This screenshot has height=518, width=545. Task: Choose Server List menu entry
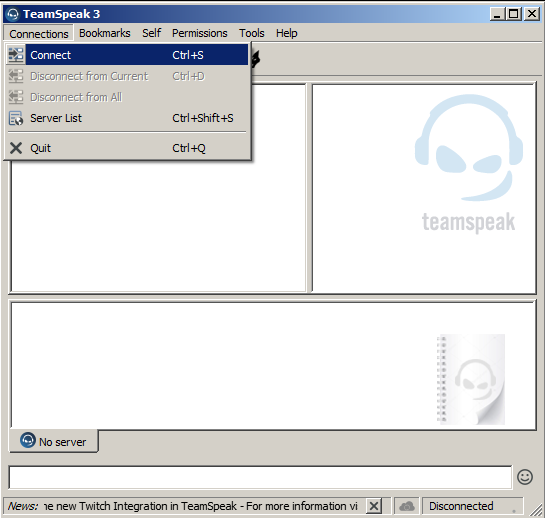pos(127,118)
